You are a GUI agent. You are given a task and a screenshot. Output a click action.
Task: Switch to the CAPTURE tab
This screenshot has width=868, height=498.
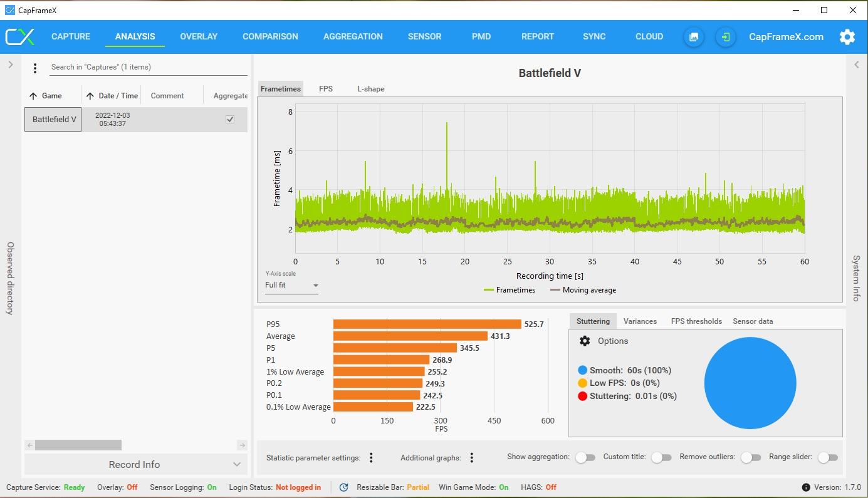coord(71,36)
